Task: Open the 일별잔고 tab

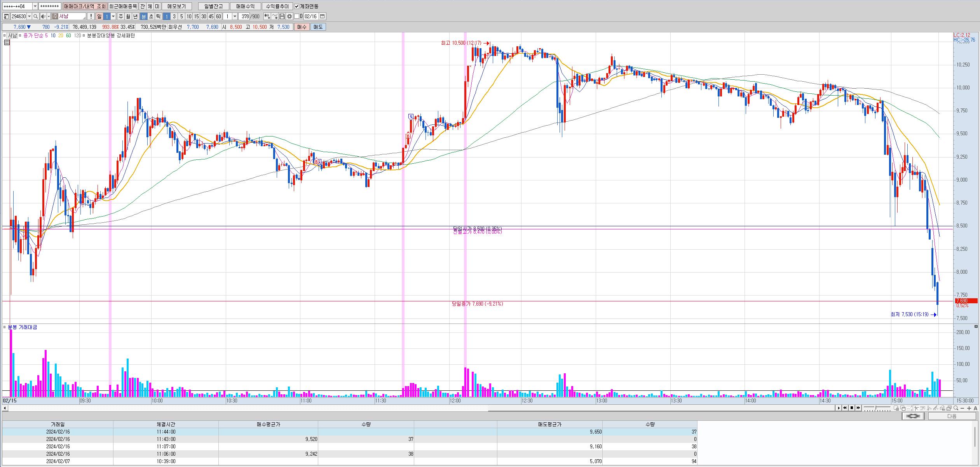Action: tap(213, 6)
